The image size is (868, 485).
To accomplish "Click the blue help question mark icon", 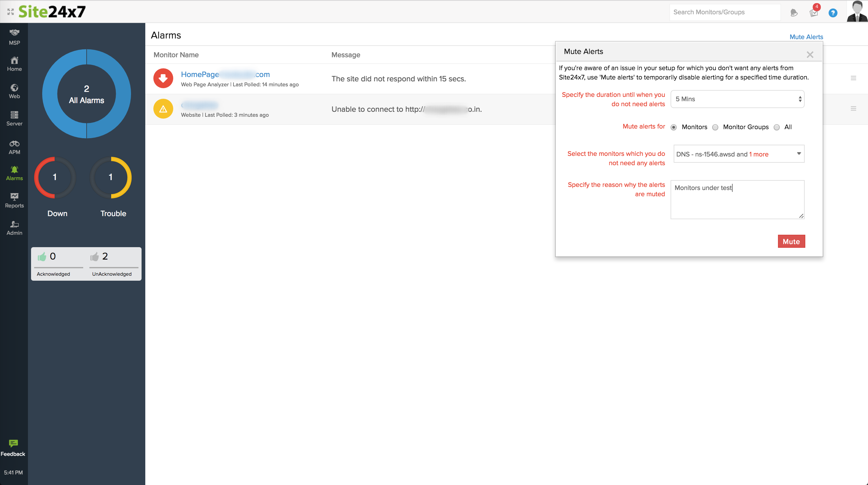I will [x=833, y=13].
